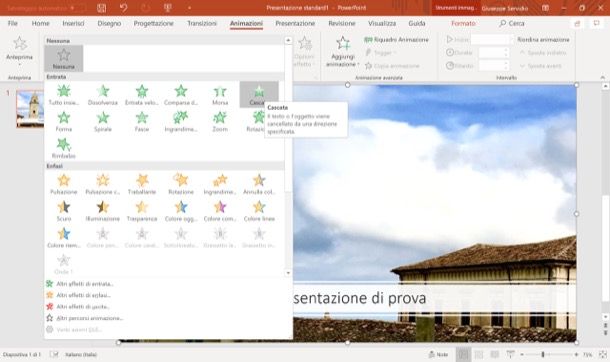Open the Revisione tab

342,23
